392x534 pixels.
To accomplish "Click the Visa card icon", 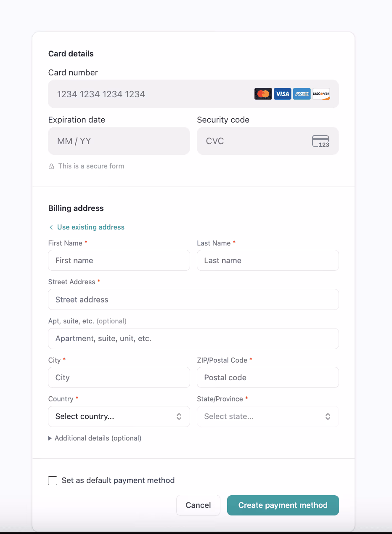I will point(283,94).
